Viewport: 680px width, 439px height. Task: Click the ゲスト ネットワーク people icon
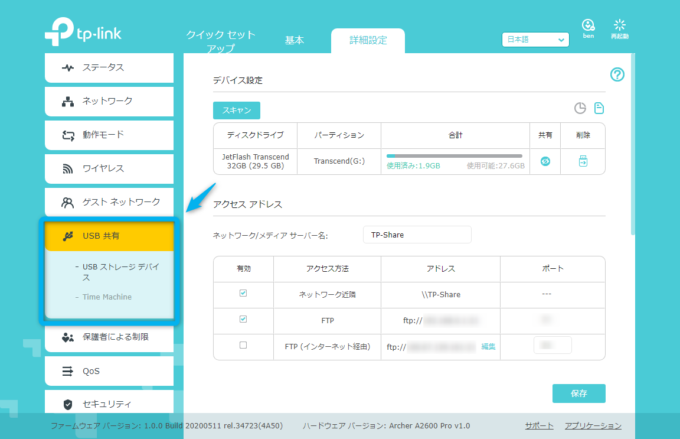(x=67, y=202)
